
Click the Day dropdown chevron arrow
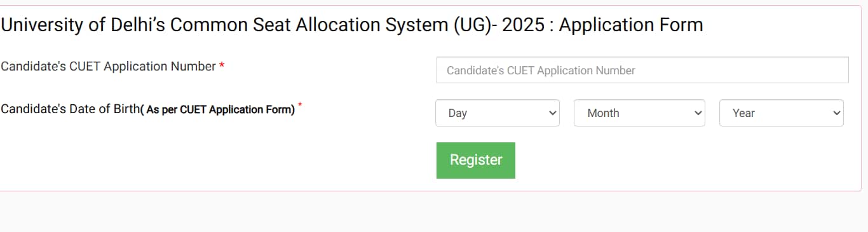coord(551,113)
